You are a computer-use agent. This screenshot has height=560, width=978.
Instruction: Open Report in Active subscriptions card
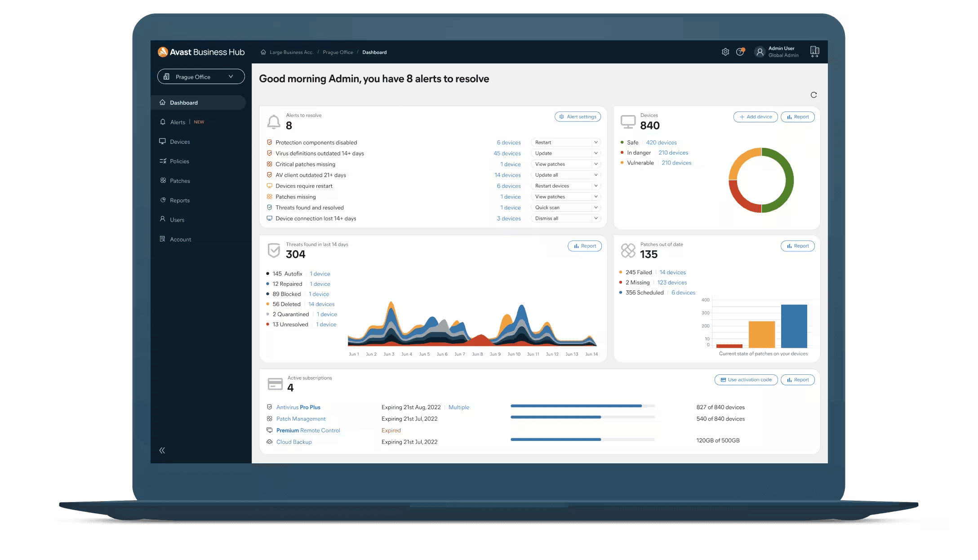click(798, 380)
